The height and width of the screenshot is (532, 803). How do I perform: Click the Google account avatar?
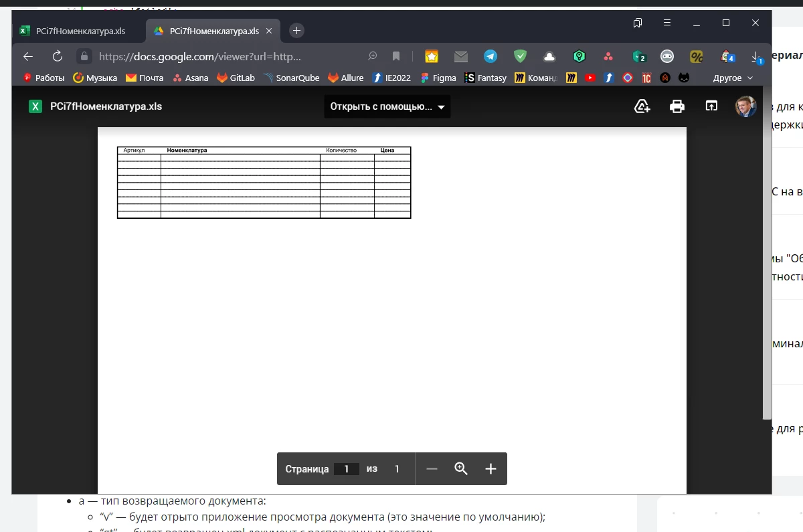click(x=745, y=106)
